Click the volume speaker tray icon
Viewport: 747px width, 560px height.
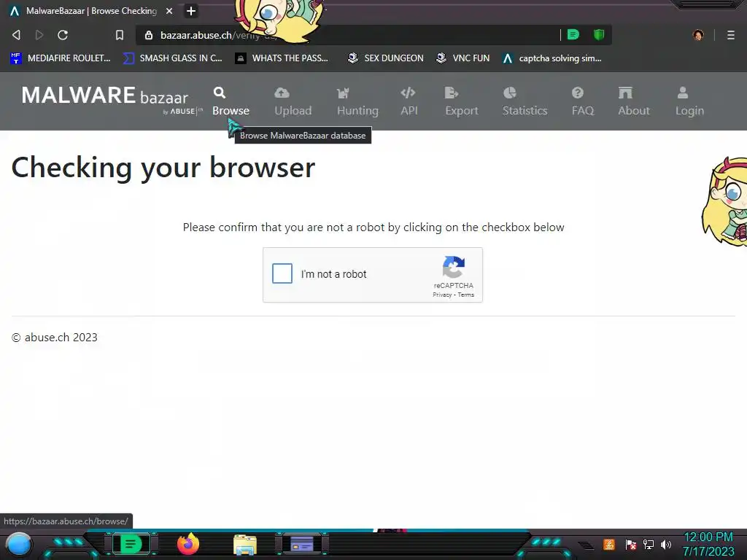(x=666, y=544)
